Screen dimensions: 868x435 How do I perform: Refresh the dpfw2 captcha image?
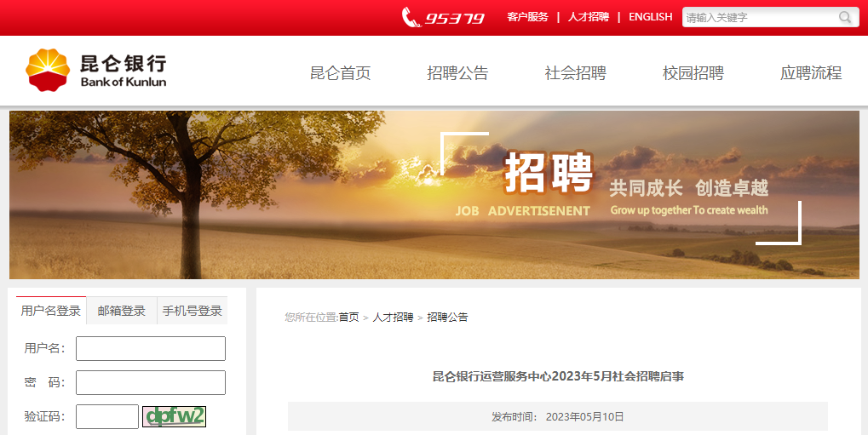[x=175, y=417]
